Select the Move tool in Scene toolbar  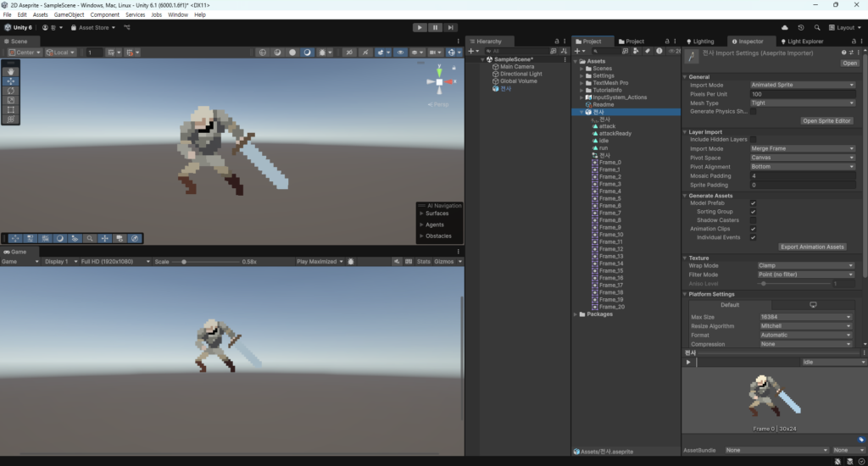(10, 80)
